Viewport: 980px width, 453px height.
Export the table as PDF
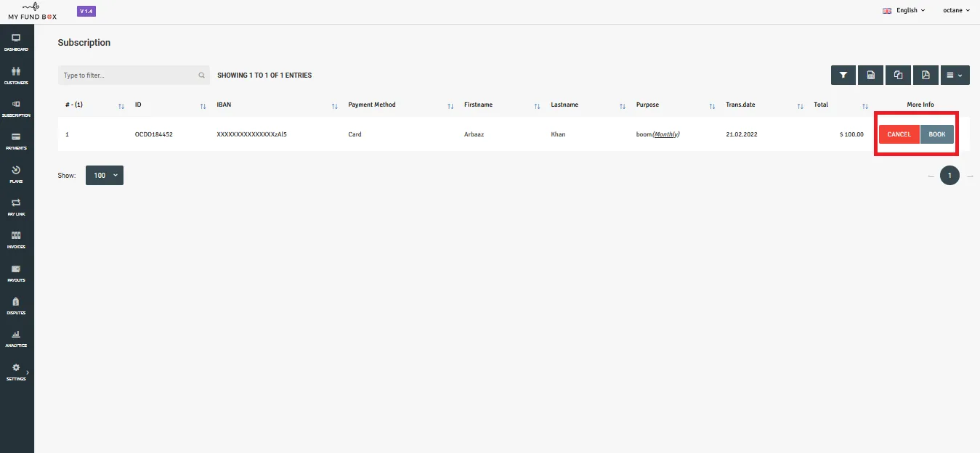[x=926, y=75]
